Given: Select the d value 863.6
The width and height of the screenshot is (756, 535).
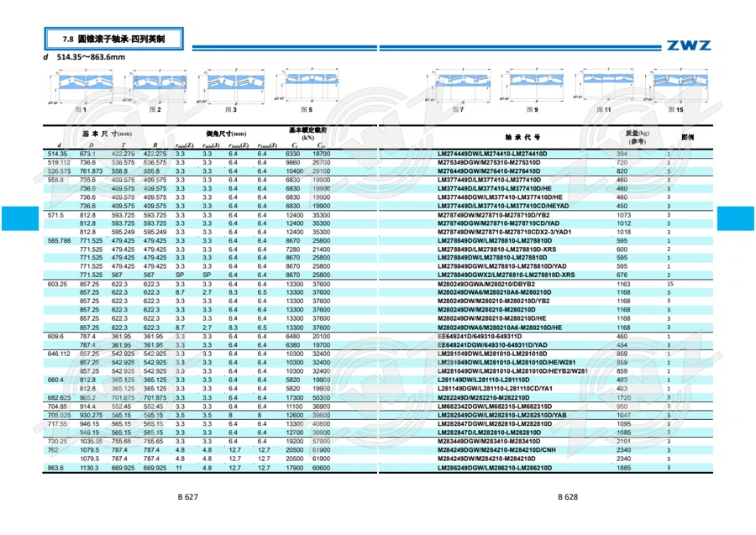Looking at the screenshot, I should [55, 468].
